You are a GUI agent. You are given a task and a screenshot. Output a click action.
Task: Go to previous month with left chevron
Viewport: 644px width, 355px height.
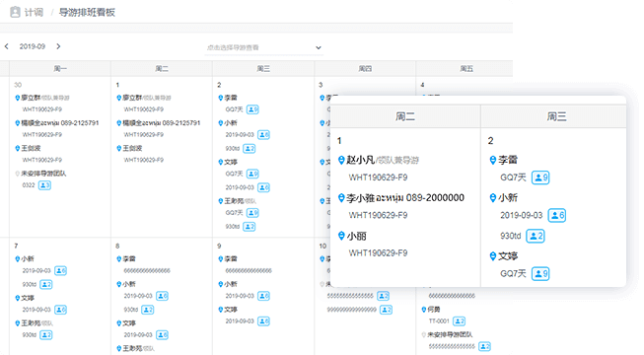[7, 46]
